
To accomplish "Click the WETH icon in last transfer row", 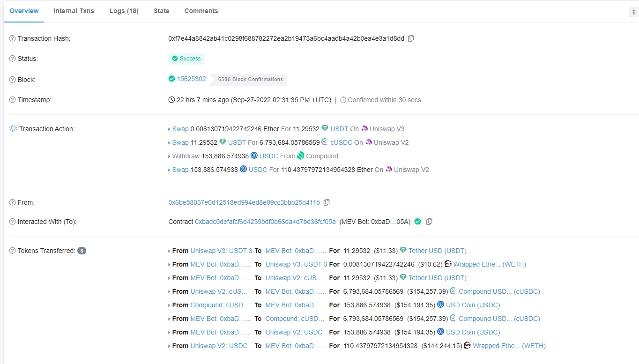I will coord(467,346).
